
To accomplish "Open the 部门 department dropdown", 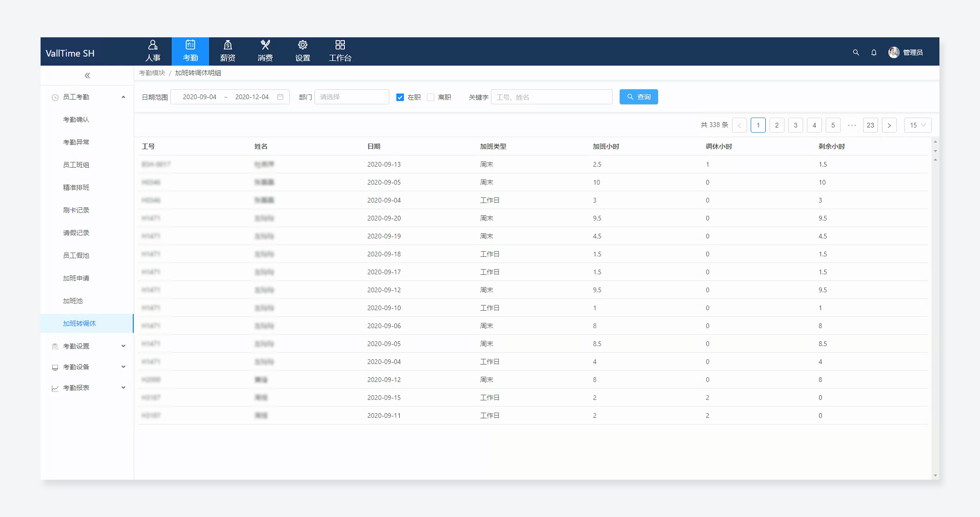I will click(x=352, y=97).
